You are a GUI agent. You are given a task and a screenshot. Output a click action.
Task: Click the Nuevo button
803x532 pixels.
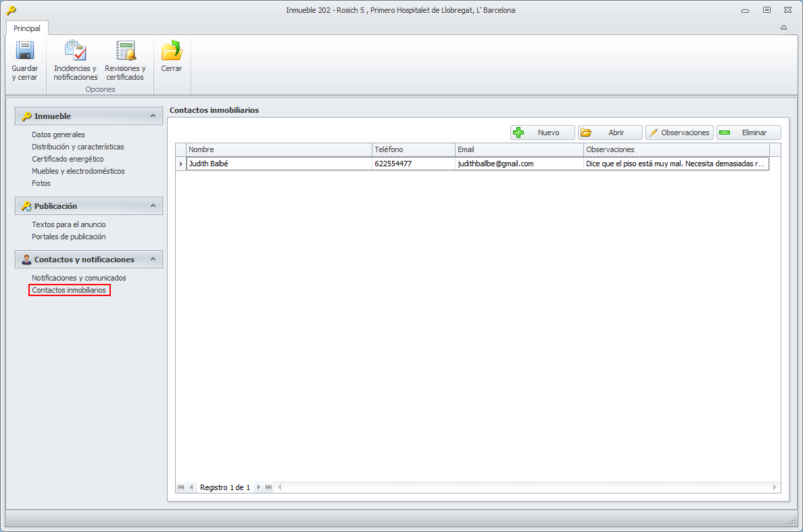coord(542,132)
